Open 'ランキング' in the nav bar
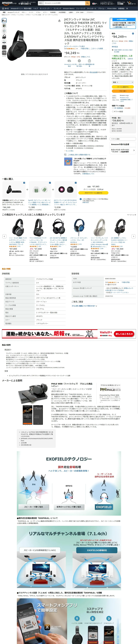The width and height of the screenshot is (138, 644). point(57,8)
